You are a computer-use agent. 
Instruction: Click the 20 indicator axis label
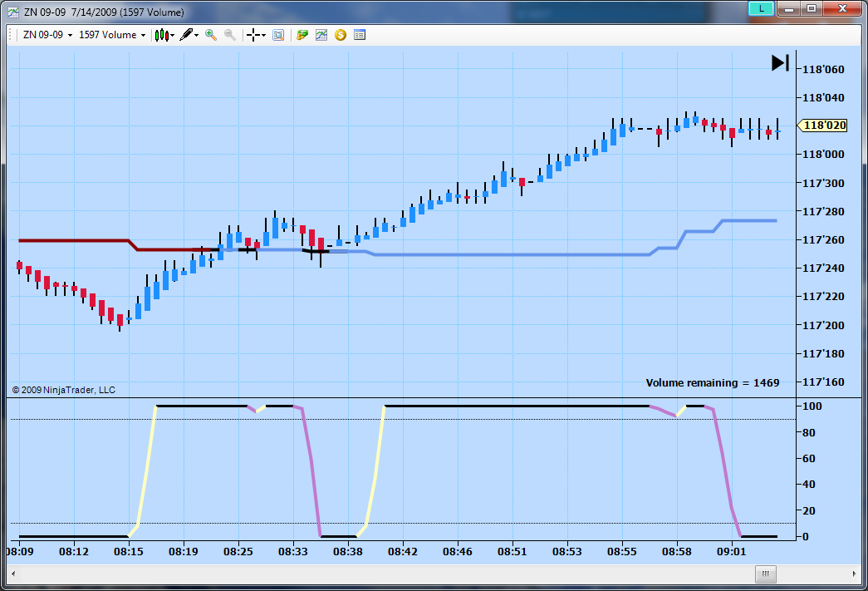tap(809, 510)
